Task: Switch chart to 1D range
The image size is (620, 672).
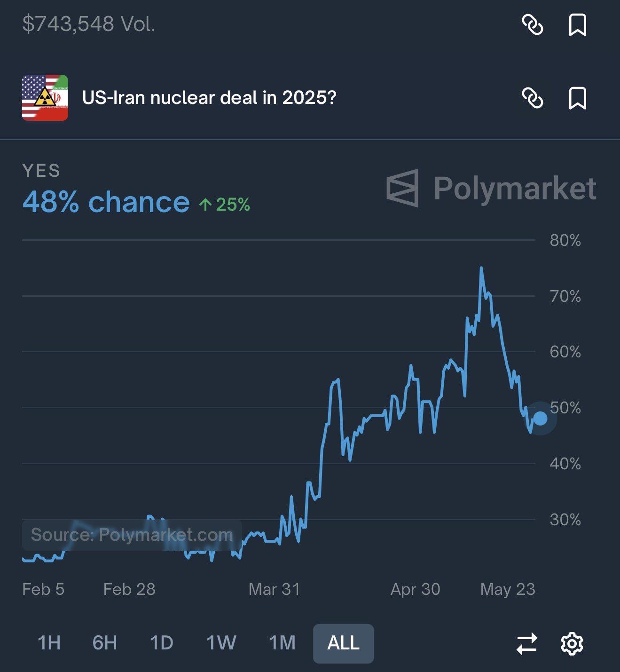Action: point(161,643)
